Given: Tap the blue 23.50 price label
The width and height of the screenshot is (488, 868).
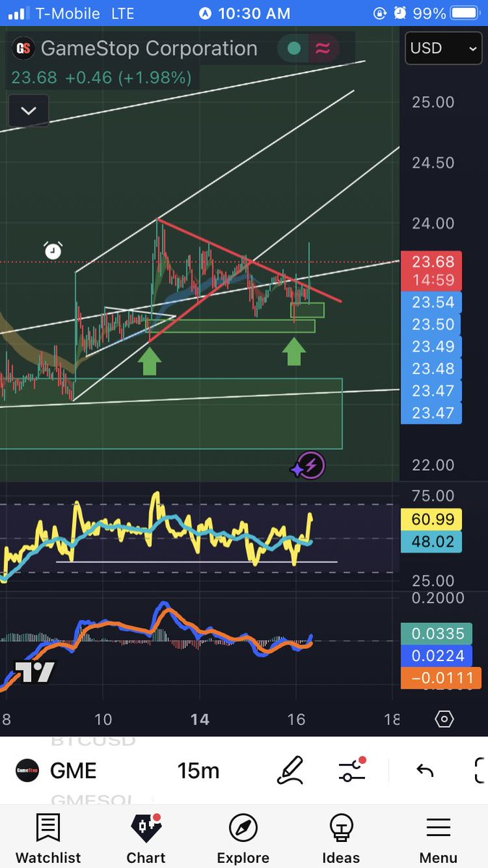Looking at the screenshot, I should pyautogui.click(x=431, y=325).
